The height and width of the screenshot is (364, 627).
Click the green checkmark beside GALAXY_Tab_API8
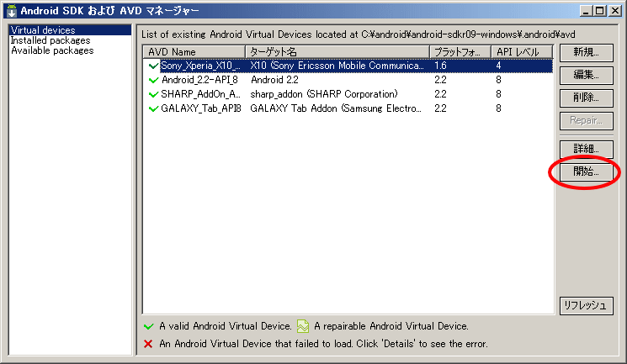point(153,108)
